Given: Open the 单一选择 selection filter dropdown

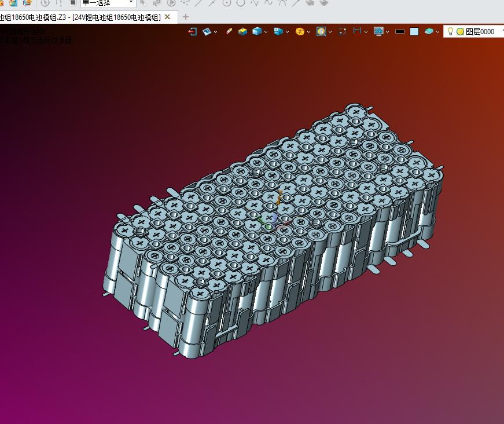Looking at the screenshot, I should pyautogui.click(x=108, y=3).
